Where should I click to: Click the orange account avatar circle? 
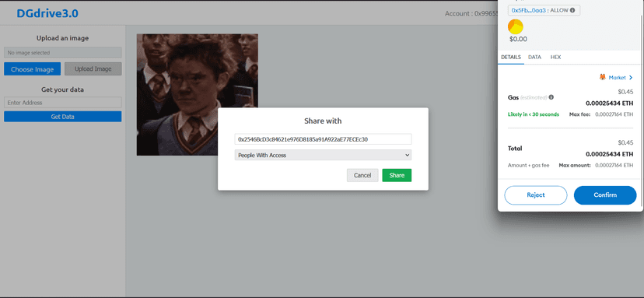click(x=516, y=26)
